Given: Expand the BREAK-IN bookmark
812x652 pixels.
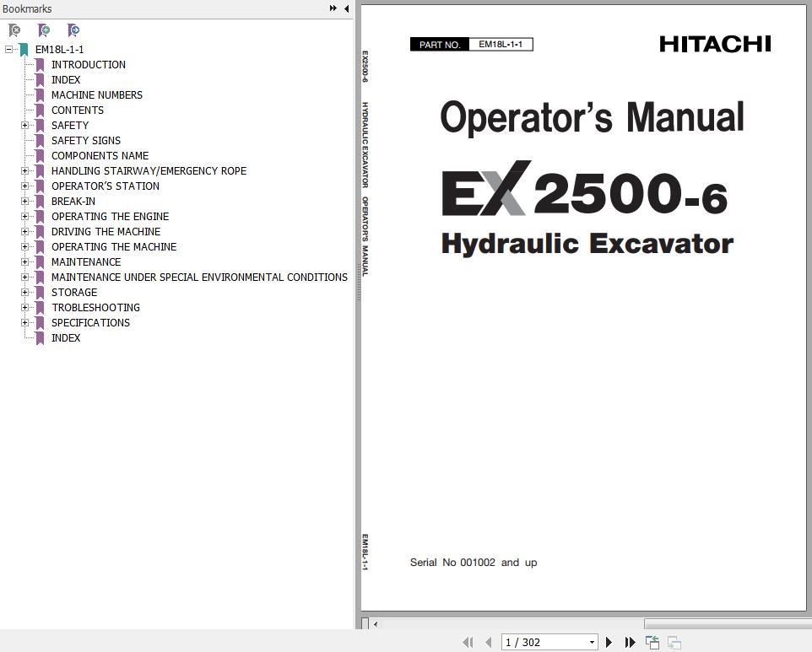Looking at the screenshot, I should click(24, 202).
